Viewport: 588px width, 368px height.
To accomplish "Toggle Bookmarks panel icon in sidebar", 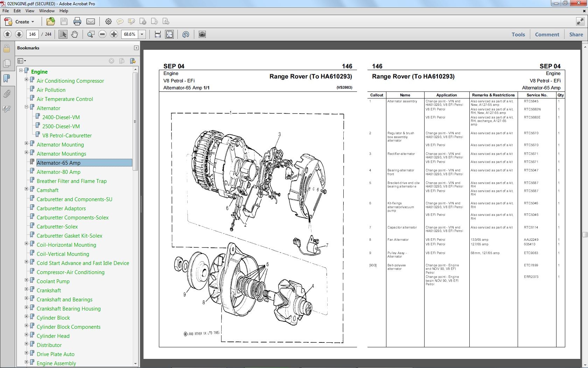I will tap(7, 78).
